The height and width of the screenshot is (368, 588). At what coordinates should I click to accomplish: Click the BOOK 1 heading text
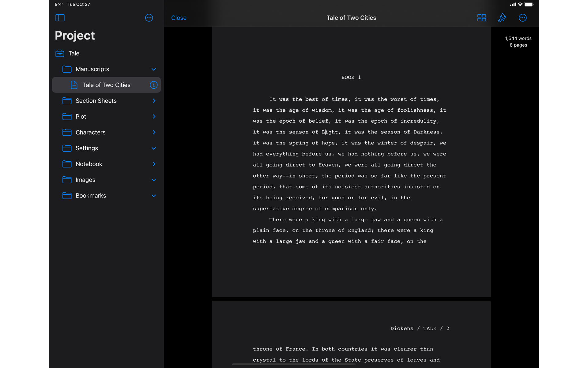(351, 78)
